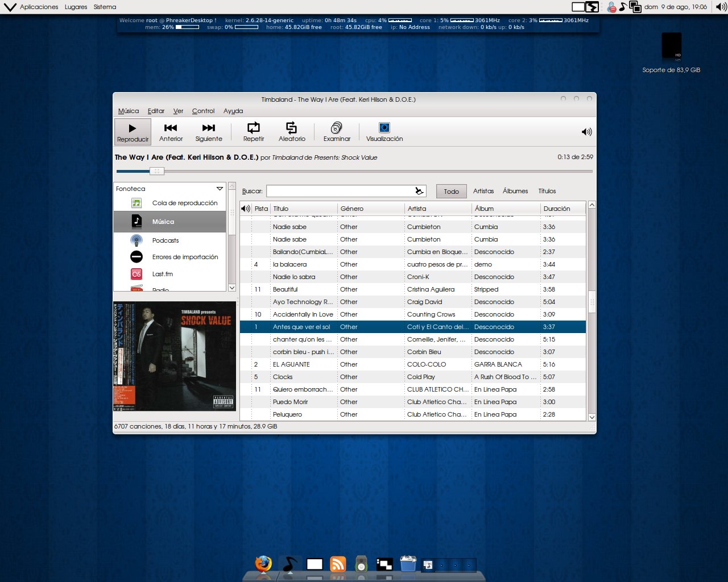728x582 pixels.
Task: Select the song Clocks by Cold Play
Action: tap(413, 377)
